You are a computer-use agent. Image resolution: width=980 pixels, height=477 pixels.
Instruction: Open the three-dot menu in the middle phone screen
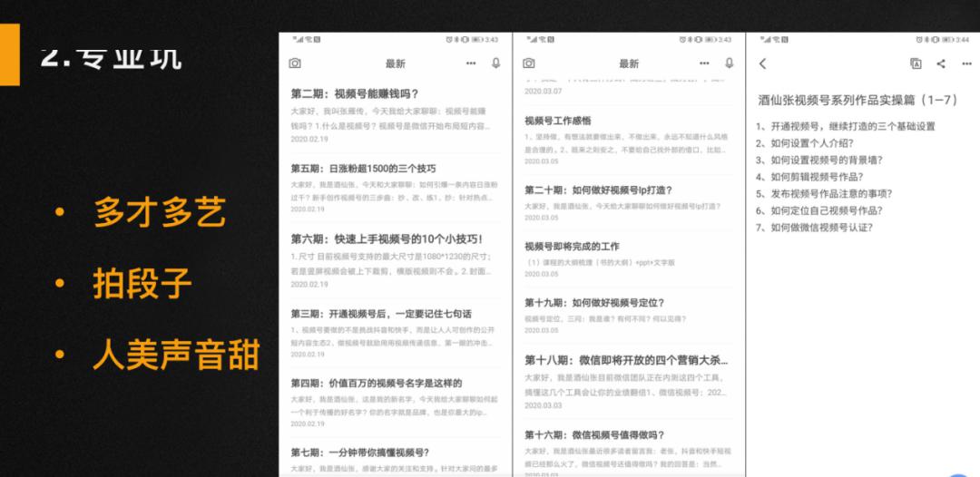[704, 63]
